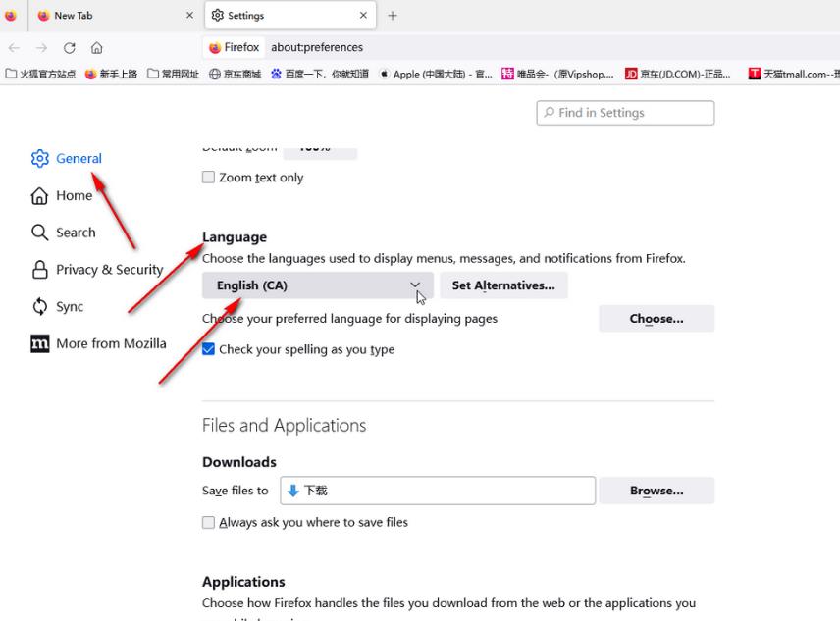Open the Search settings category
This screenshot has height=621, width=840.
[x=63, y=233]
